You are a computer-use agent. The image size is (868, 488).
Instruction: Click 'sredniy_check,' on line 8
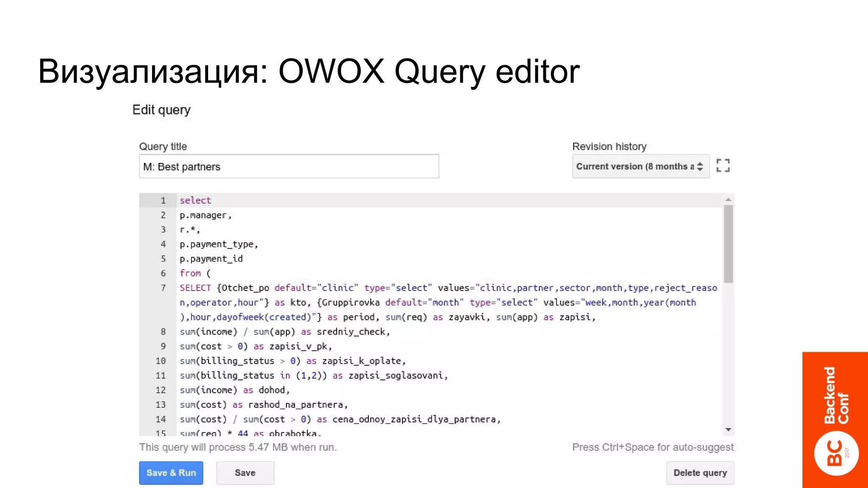[353, 332]
